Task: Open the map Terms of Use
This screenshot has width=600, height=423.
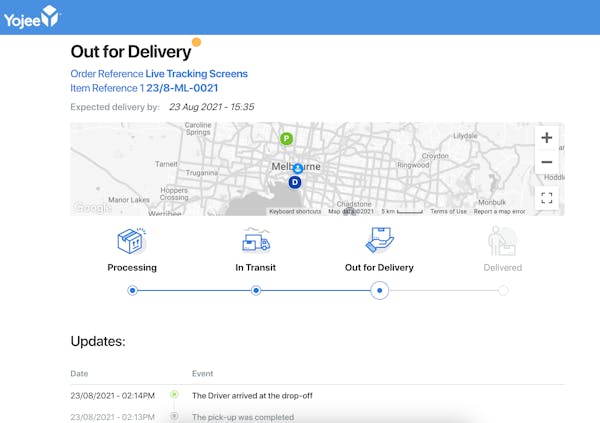Action: point(448,211)
